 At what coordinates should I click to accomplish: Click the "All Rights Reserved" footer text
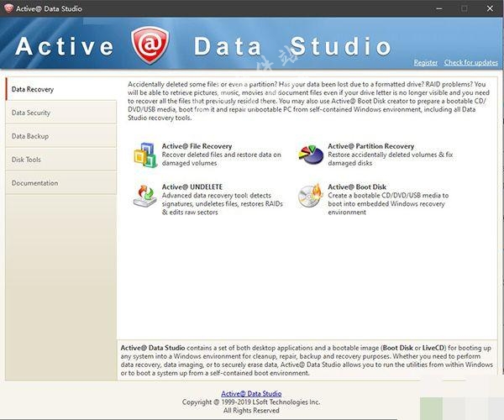(251, 411)
